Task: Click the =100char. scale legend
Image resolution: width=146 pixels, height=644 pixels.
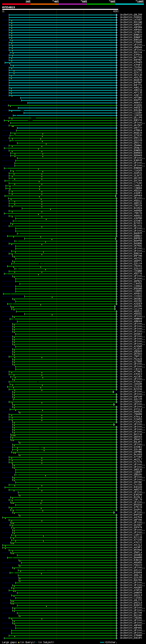Action: point(109,642)
